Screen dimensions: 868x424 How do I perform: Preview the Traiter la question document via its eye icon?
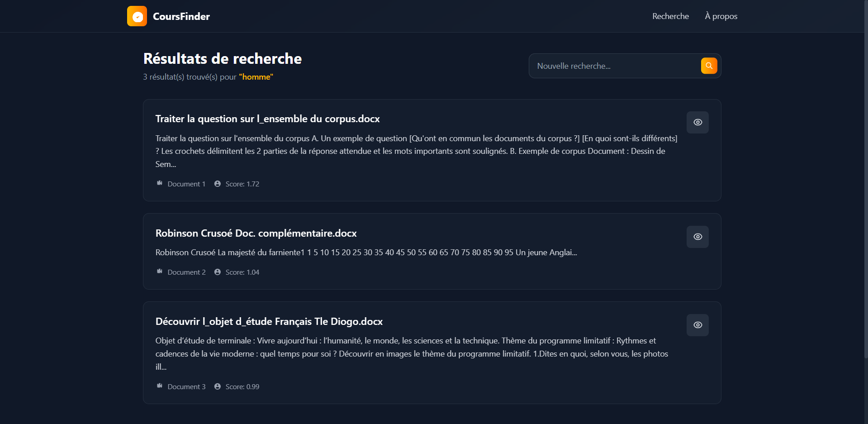(697, 122)
